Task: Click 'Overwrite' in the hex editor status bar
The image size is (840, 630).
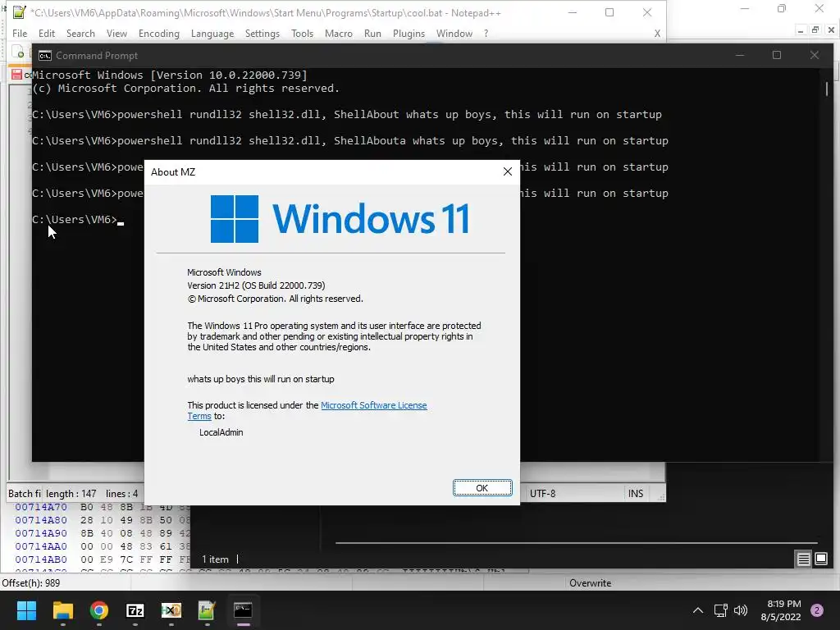Action: tap(590, 583)
